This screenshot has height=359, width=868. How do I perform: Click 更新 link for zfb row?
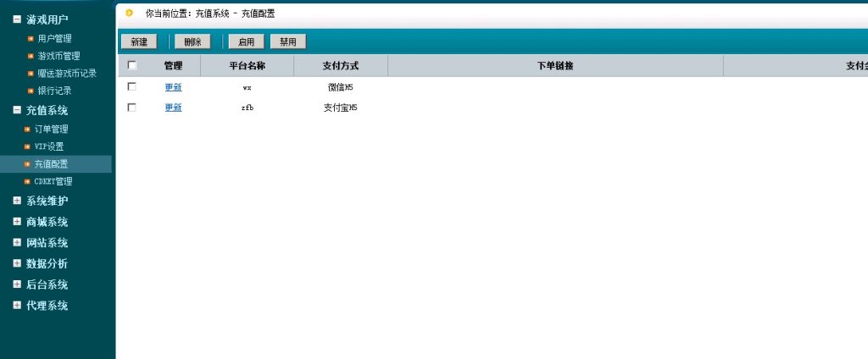(x=173, y=108)
